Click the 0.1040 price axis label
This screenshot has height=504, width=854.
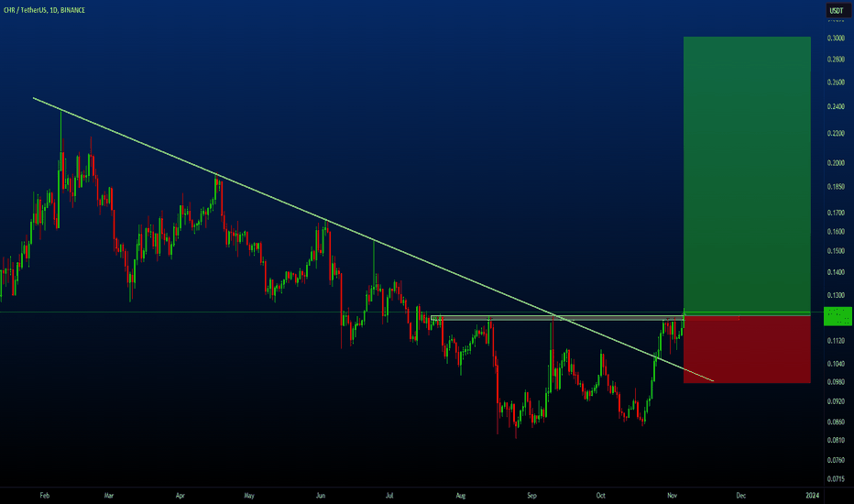tap(836, 364)
